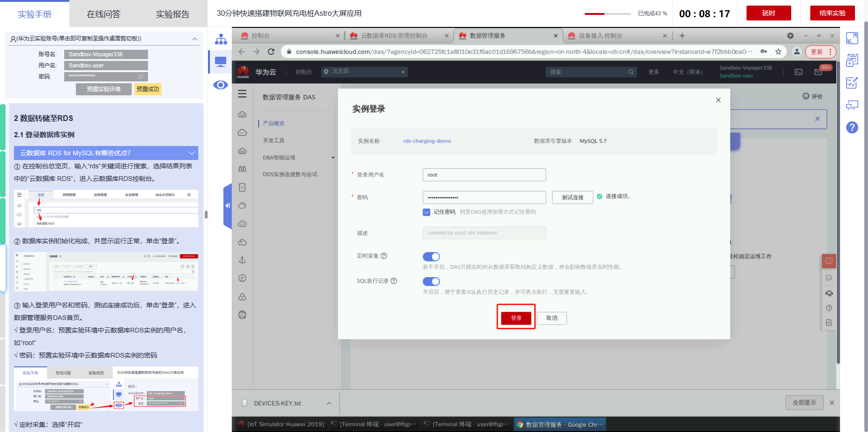This screenshot has width=868, height=432.
Task: Open the hamburger service menu
Action: pyautogui.click(x=242, y=94)
